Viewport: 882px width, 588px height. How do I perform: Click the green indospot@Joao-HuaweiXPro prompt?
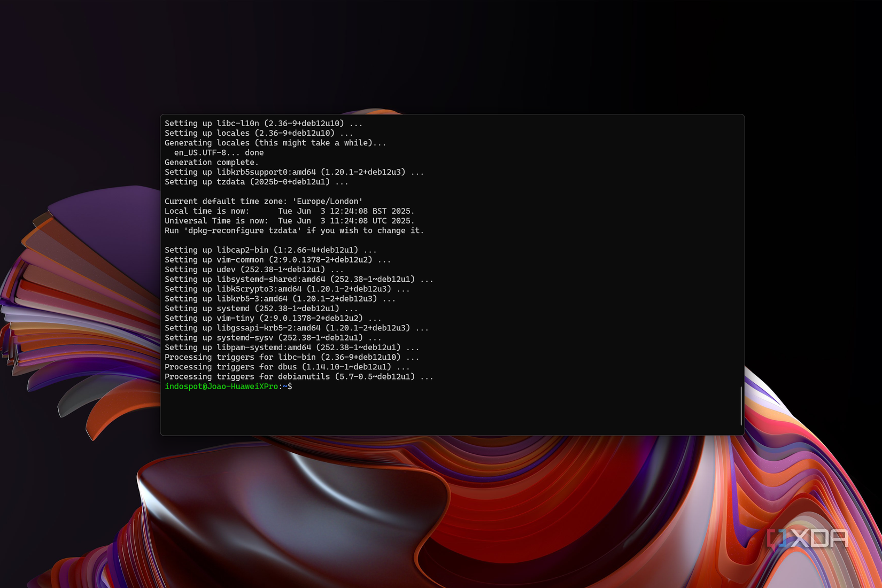[x=221, y=386]
